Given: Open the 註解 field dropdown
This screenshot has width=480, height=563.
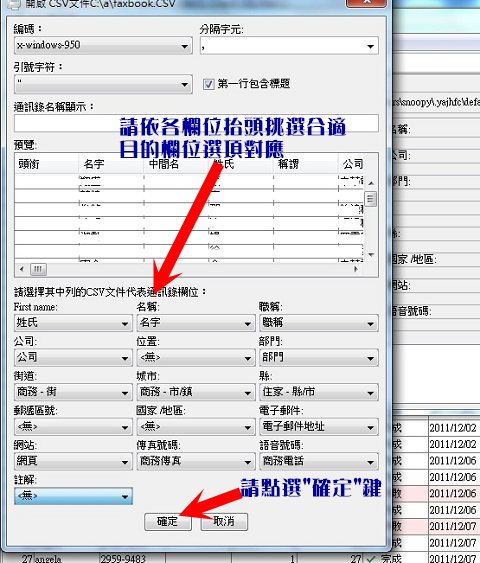Looking at the screenshot, I should (x=73, y=496).
